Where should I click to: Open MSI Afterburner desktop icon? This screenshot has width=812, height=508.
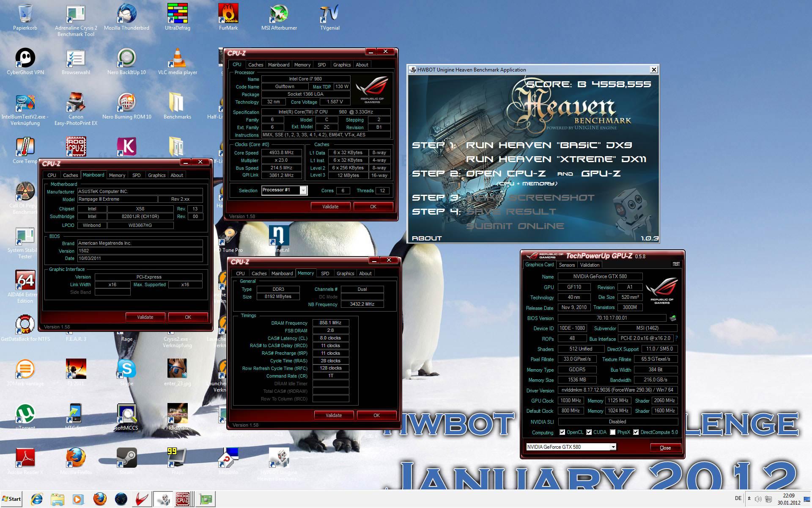(x=279, y=14)
